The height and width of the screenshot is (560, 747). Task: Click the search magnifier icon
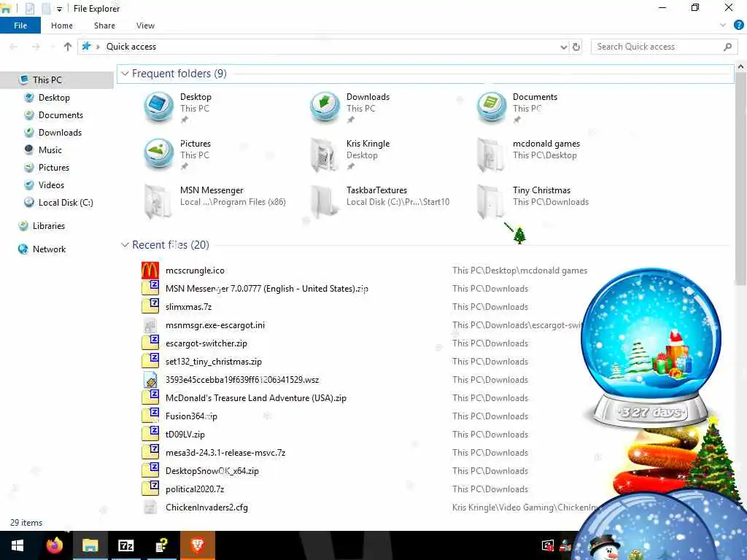point(727,47)
